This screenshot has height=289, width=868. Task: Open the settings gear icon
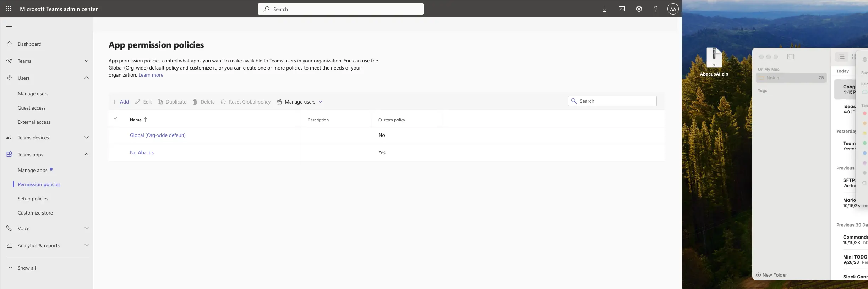click(639, 9)
